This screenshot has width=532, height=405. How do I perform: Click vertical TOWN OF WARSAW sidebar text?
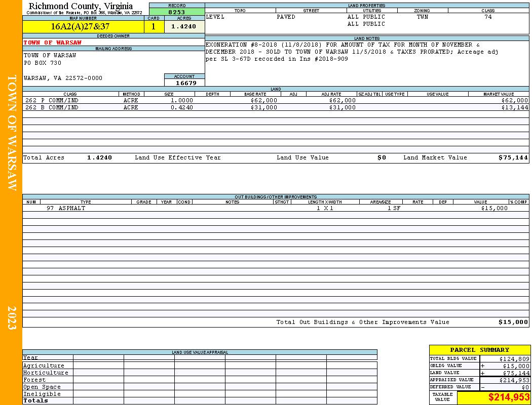tap(12, 133)
